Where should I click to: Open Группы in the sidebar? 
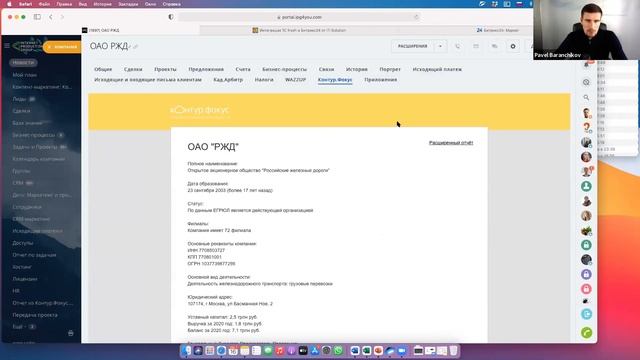click(x=21, y=171)
